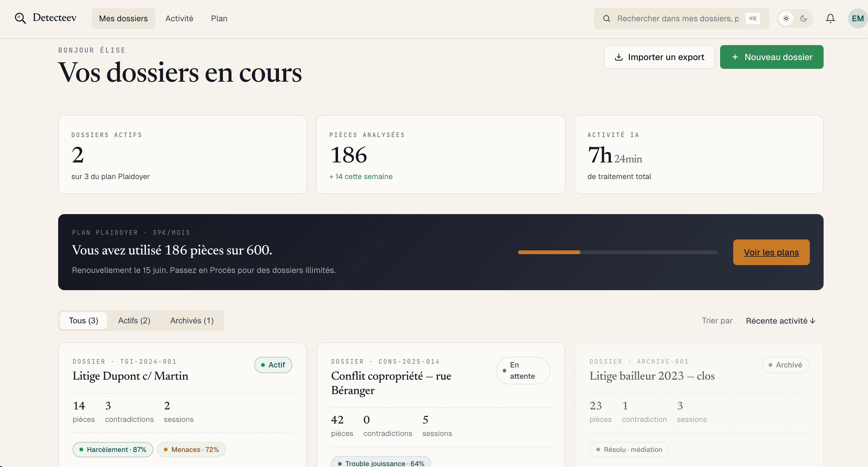Open notifications bell icon
This screenshot has width=868, height=467.
(830, 18)
